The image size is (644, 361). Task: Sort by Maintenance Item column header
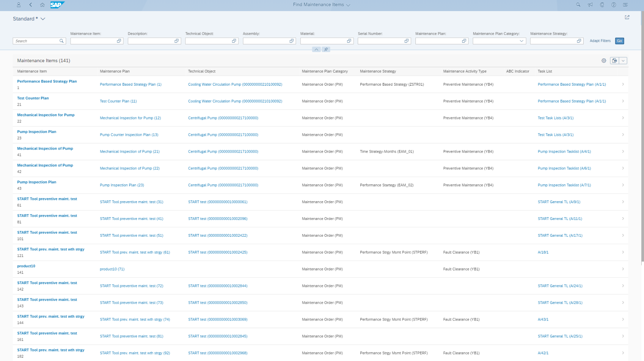[32, 72]
